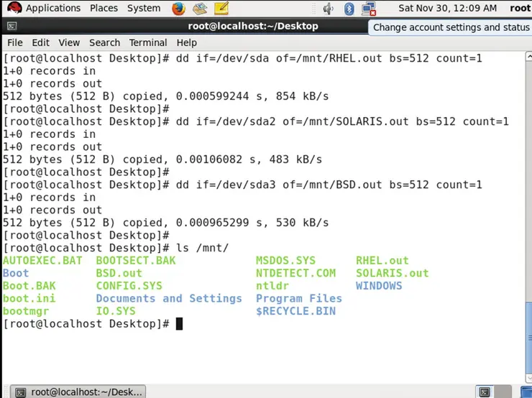This screenshot has height=398, width=532.
Task: Open the mail client launcher icon
Action: coord(200,9)
